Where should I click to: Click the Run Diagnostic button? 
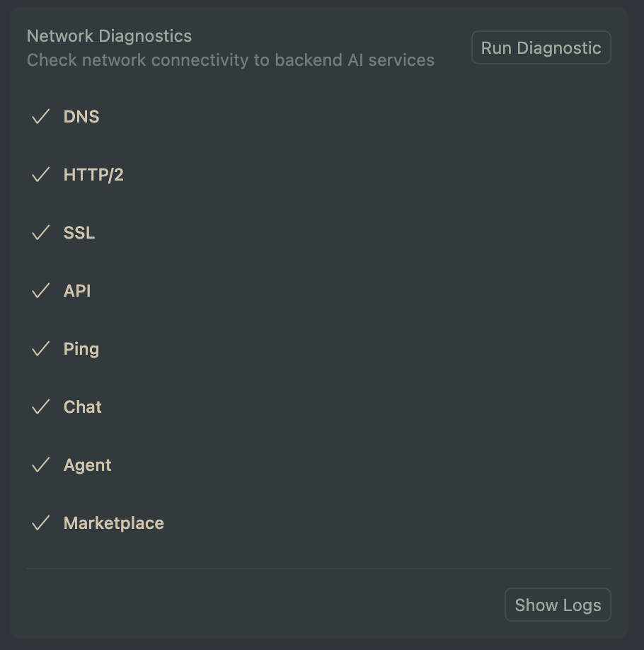541,47
